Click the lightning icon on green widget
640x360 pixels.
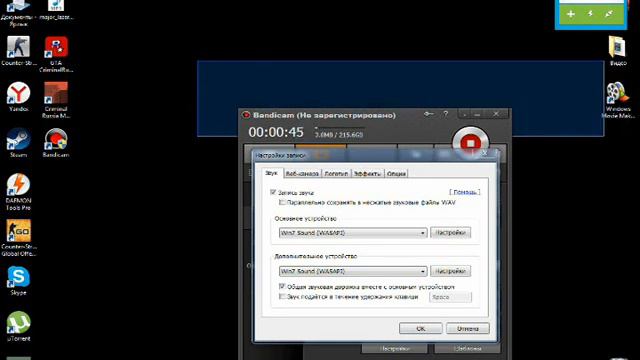point(590,14)
